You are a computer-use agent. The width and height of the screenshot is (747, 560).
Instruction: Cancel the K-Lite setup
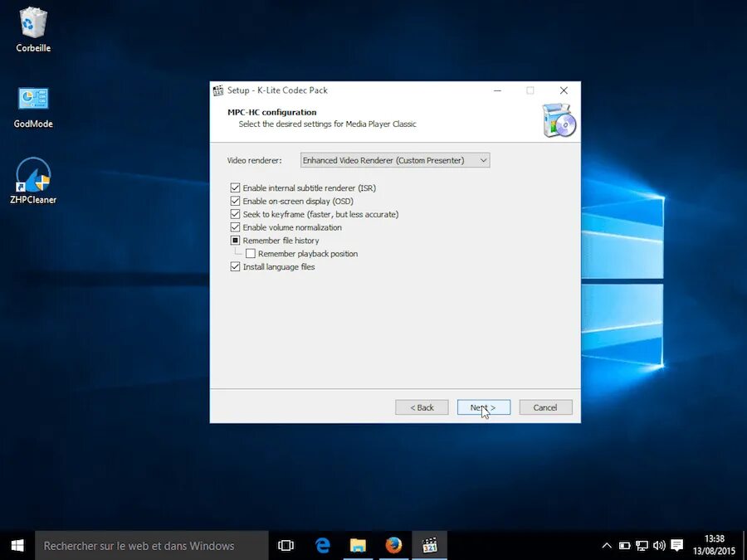[545, 407]
